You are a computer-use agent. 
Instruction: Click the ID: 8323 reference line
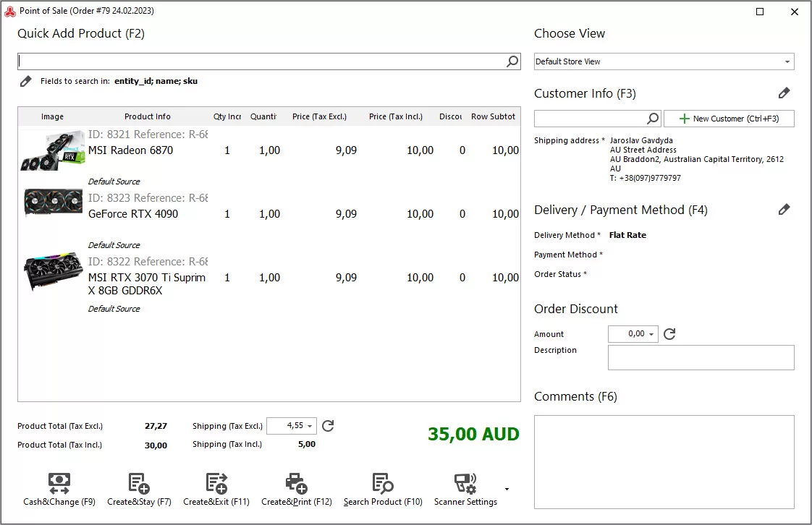[x=148, y=197]
